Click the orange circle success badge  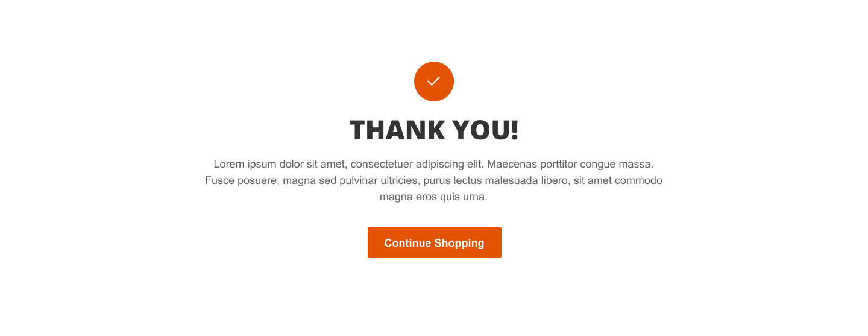click(x=434, y=81)
